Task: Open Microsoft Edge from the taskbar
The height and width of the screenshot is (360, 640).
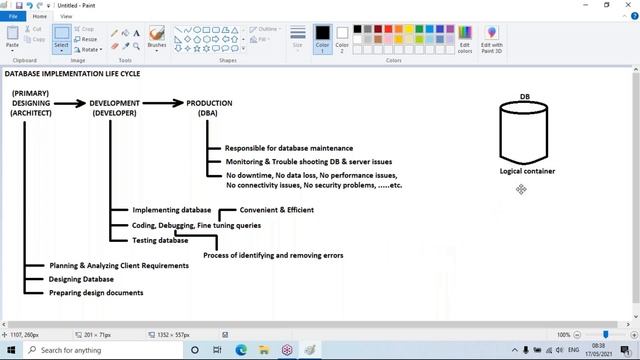Action: click(241, 350)
